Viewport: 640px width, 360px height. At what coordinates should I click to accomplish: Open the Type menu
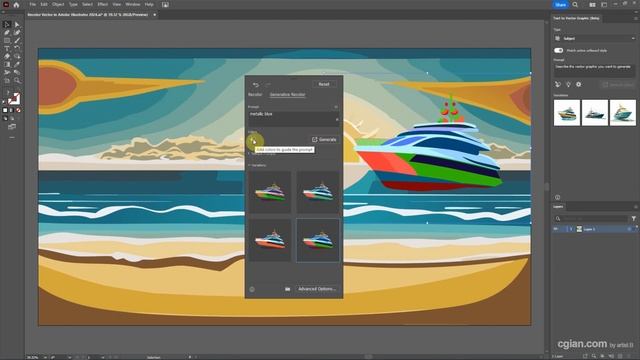tap(73, 4)
